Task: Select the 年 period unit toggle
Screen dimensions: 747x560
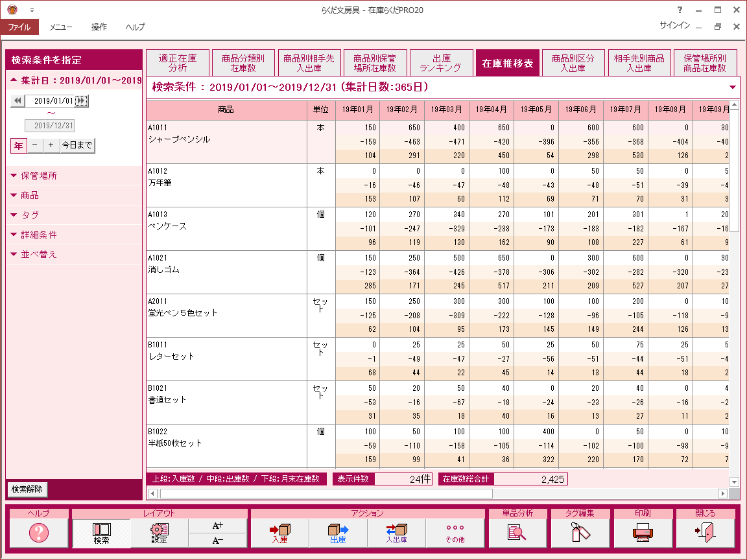Action: 18,145
